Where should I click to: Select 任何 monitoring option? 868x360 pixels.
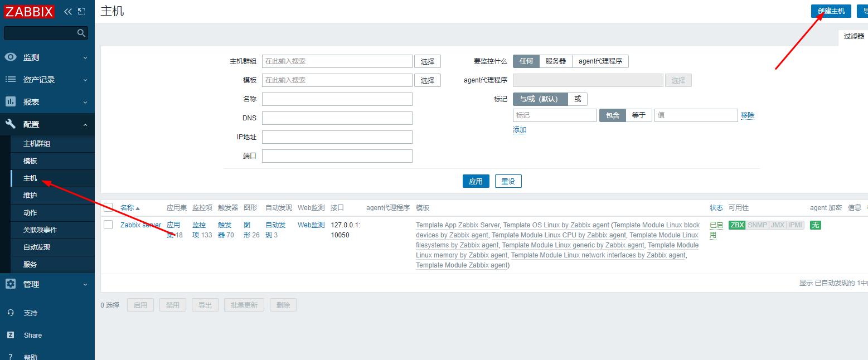point(526,61)
